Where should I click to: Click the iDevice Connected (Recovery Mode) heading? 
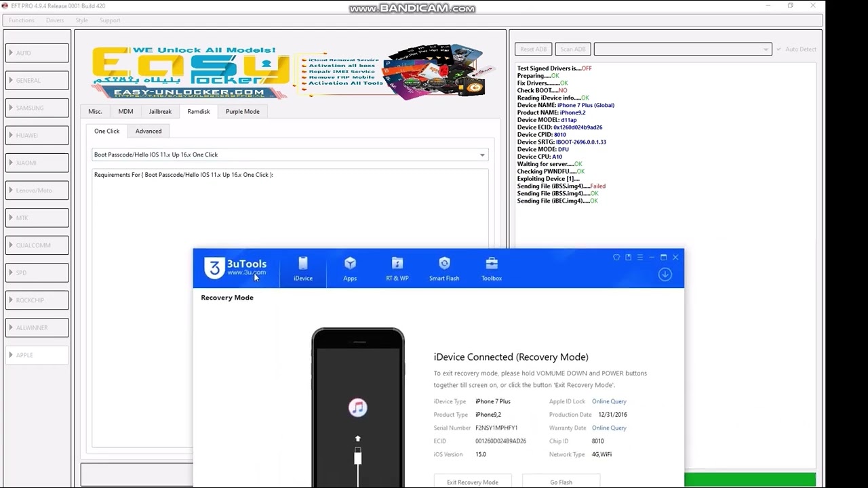[511, 357]
